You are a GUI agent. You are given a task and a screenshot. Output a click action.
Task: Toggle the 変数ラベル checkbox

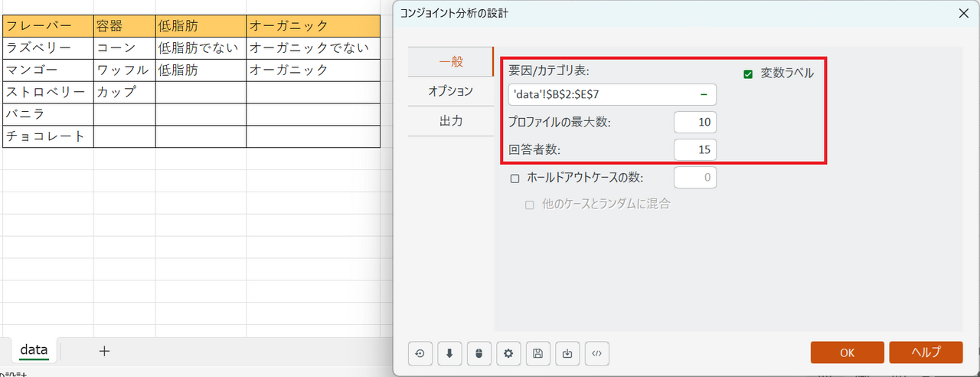click(748, 74)
